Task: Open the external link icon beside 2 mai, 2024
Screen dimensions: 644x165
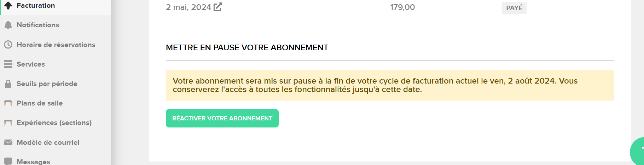Action: (x=218, y=7)
